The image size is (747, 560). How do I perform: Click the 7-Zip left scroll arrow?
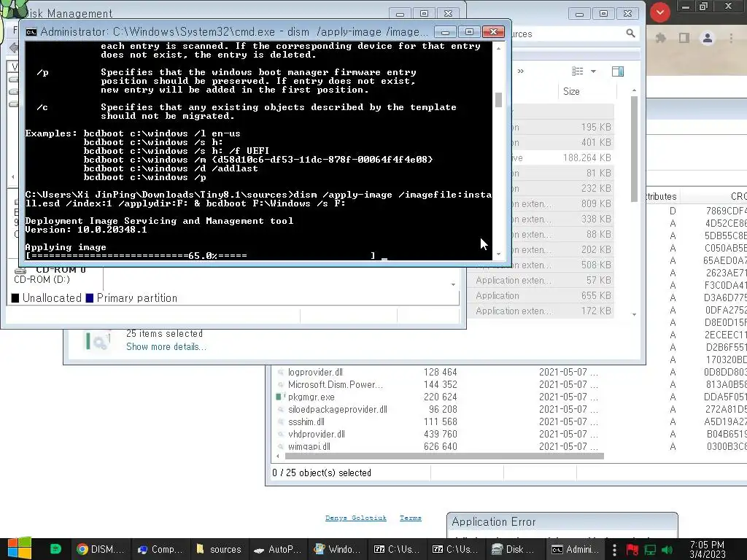point(278,456)
